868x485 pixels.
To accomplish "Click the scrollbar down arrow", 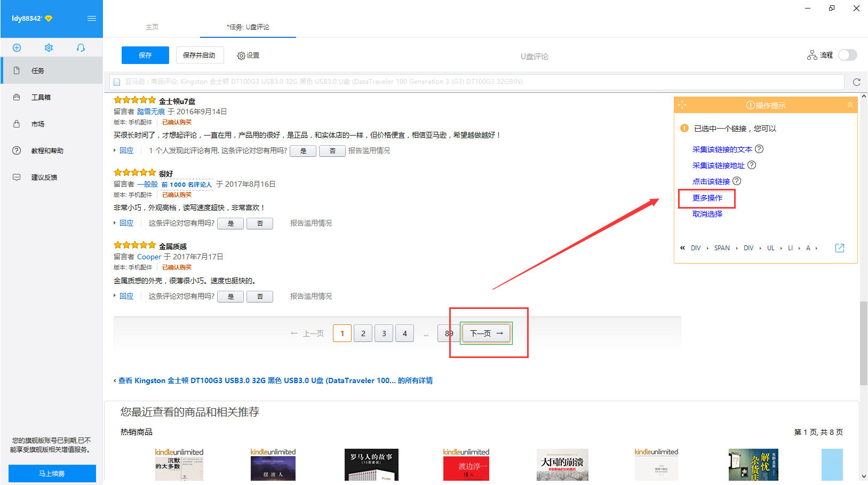I will coord(864,476).
